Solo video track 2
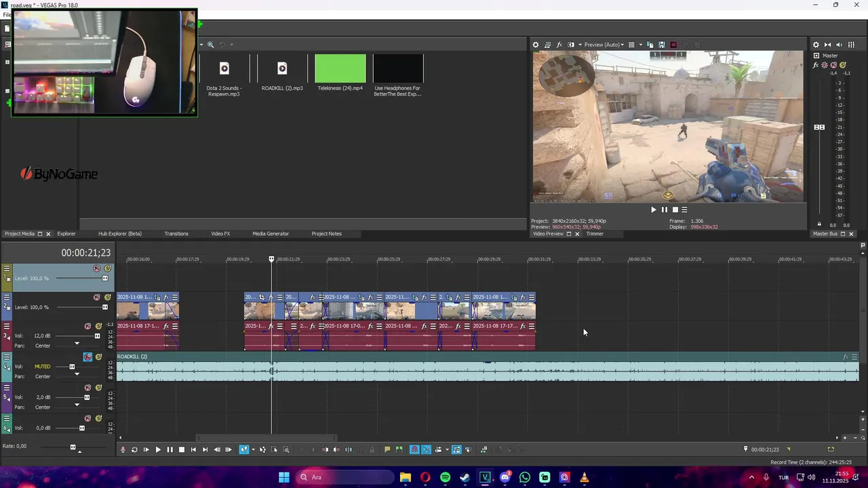Screen dimensions: 868x488 click(107, 298)
